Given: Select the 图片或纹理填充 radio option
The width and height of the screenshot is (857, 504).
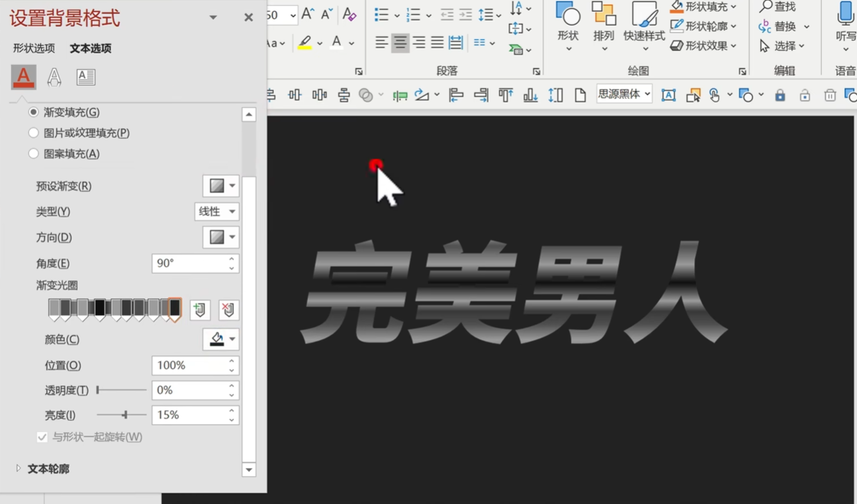Looking at the screenshot, I should pos(33,133).
